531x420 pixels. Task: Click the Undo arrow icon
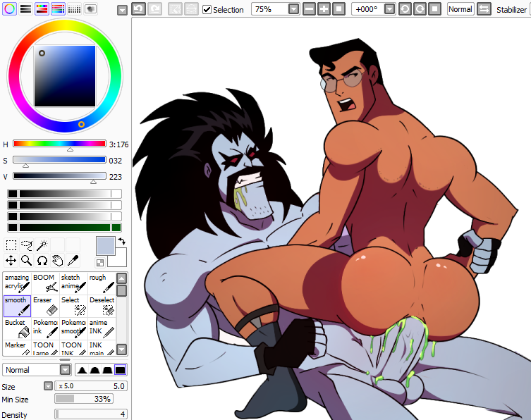click(138, 9)
